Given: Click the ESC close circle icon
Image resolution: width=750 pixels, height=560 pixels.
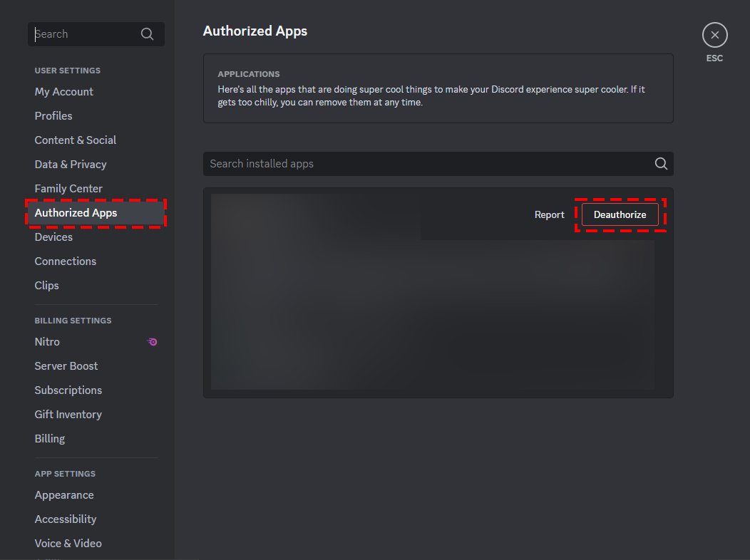Looking at the screenshot, I should click(714, 34).
